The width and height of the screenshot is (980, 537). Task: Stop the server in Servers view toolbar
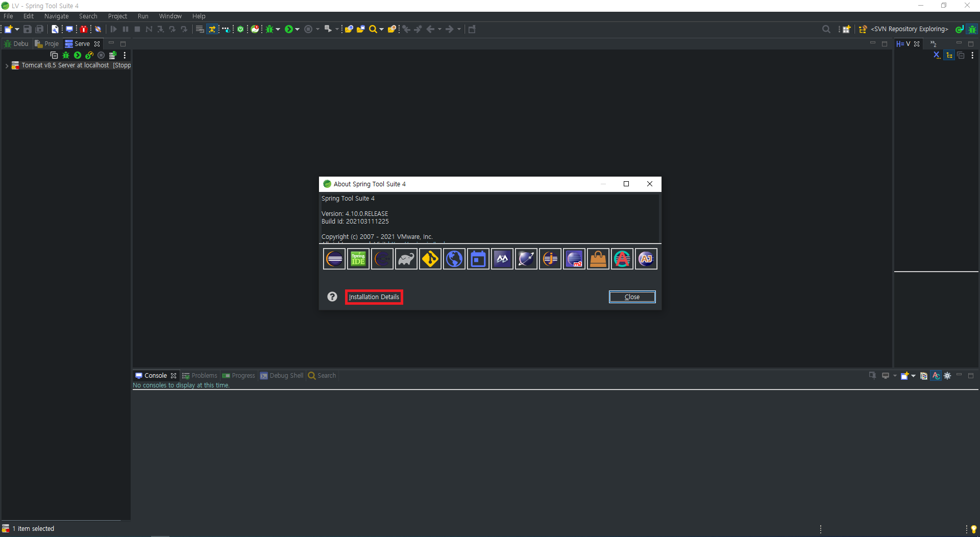coord(101,55)
